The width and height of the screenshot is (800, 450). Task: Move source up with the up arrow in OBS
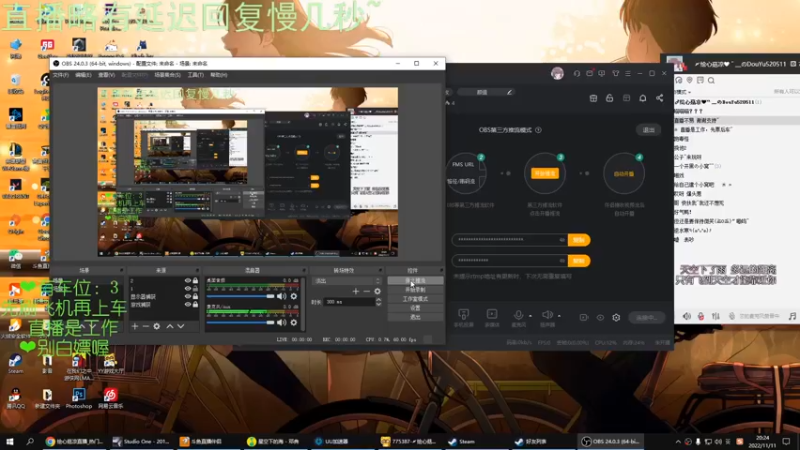point(170,326)
